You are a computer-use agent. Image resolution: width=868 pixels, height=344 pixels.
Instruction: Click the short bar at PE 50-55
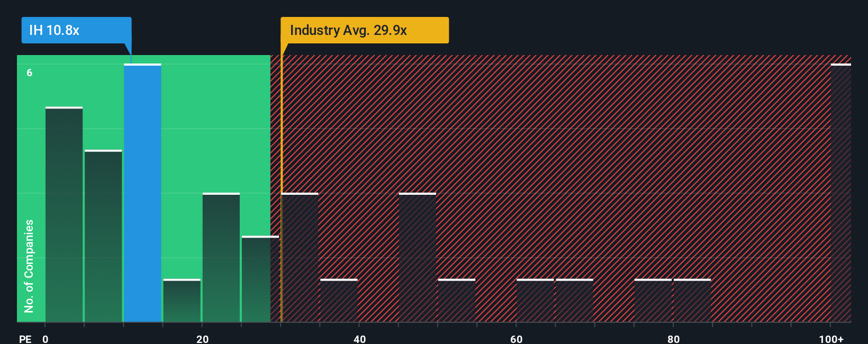(457, 301)
